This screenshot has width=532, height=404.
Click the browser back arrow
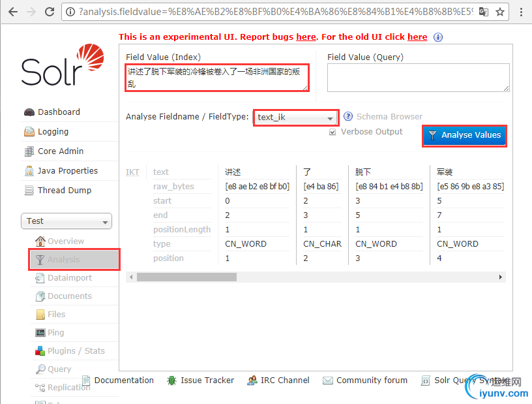pos(13,12)
